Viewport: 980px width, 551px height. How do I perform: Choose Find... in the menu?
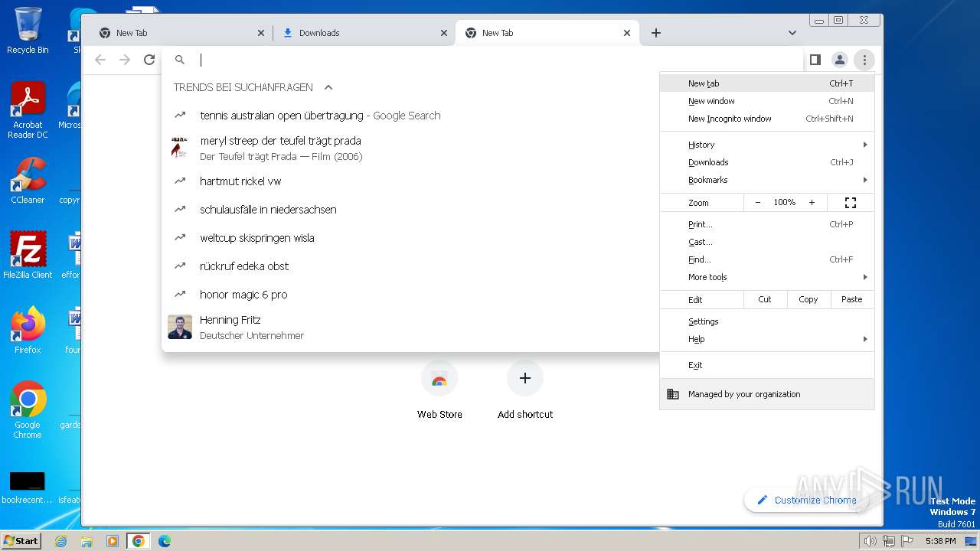click(x=767, y=259)
